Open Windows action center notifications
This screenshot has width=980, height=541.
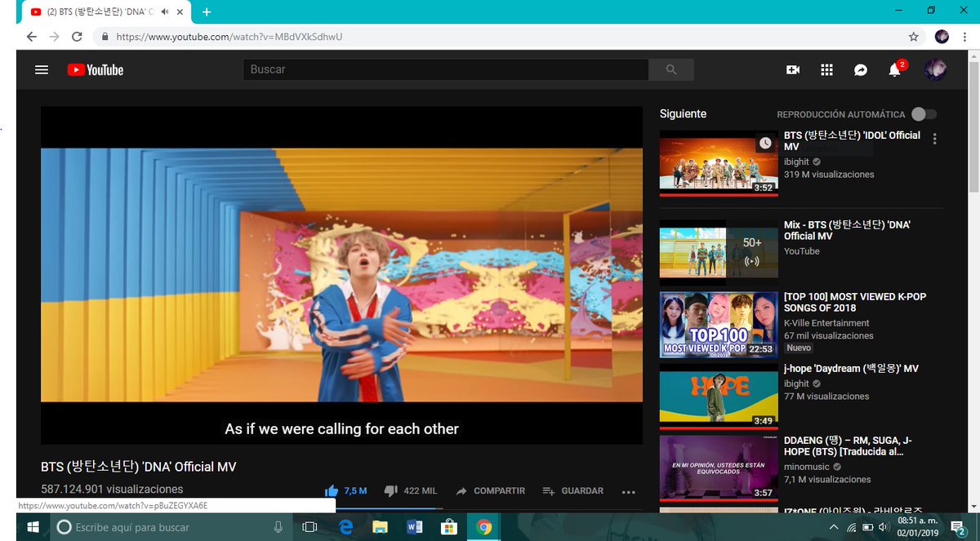click(x=958, y=527)
